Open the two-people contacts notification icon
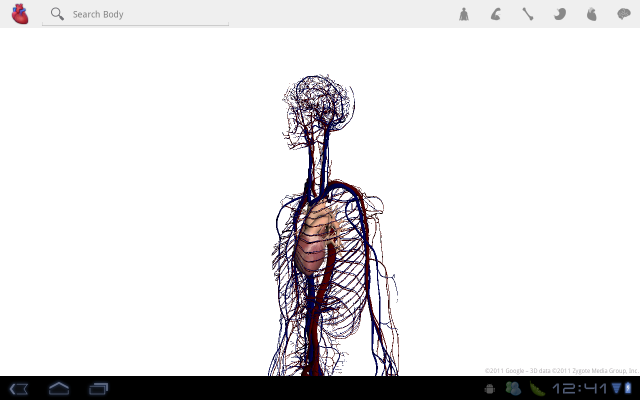 click(513, 389)
